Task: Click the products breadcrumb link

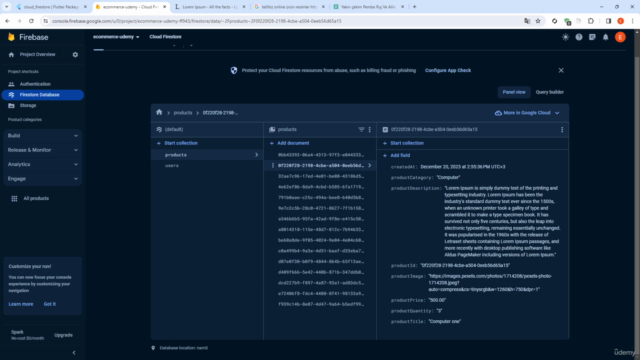Action: (182, 113)
